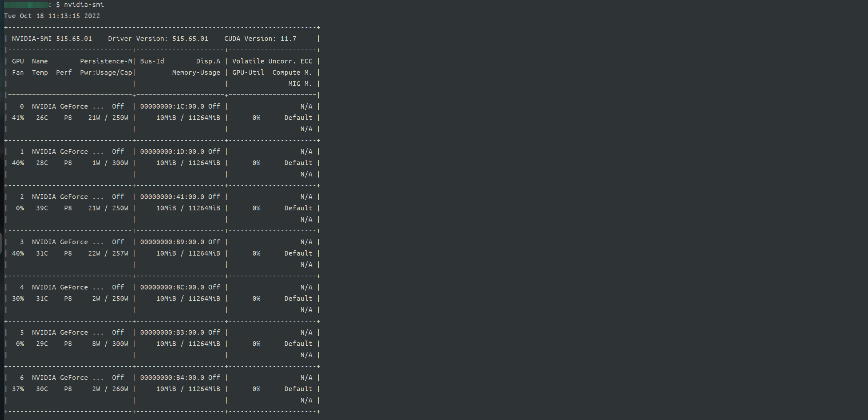Select bus id '00000000:1D:00.0'
The width and height of the screenshot is (868, 420).
tap(172, 152)
